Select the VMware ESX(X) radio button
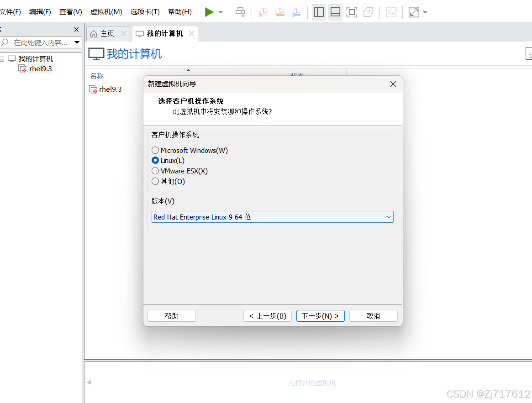This screenshot has width=532, height=403. (155, 171)
